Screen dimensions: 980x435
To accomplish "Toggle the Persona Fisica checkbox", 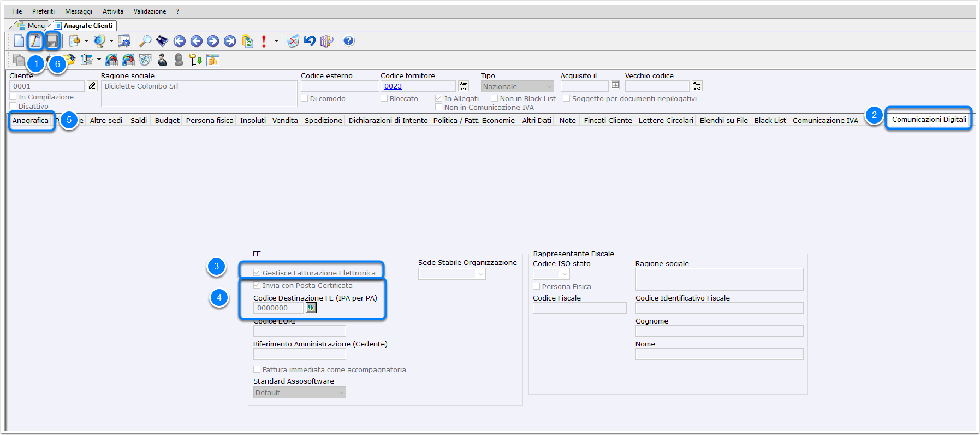I will click(537, 286).
